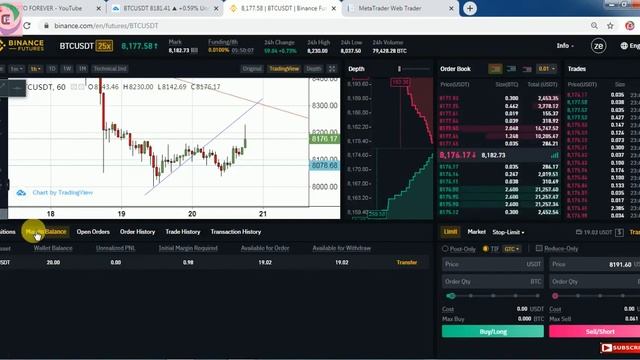
Task: Click the site padlock icon in the address bar
Action: (x=46, y=26)
